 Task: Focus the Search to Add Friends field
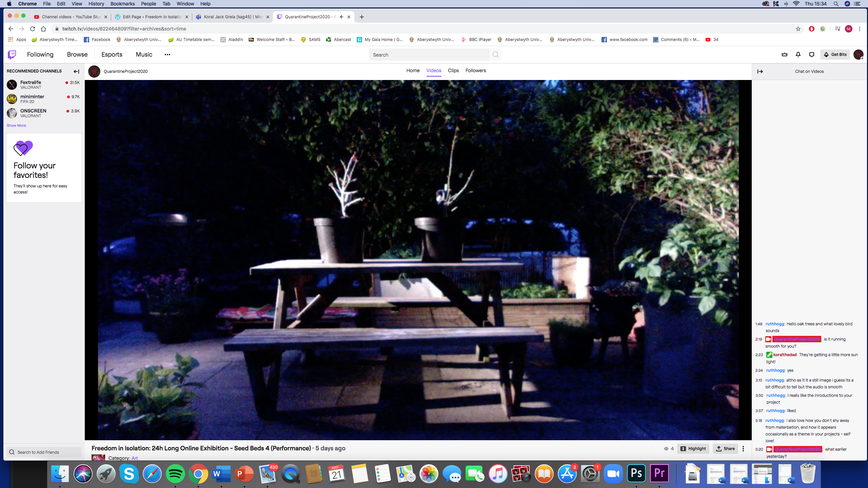44,452
